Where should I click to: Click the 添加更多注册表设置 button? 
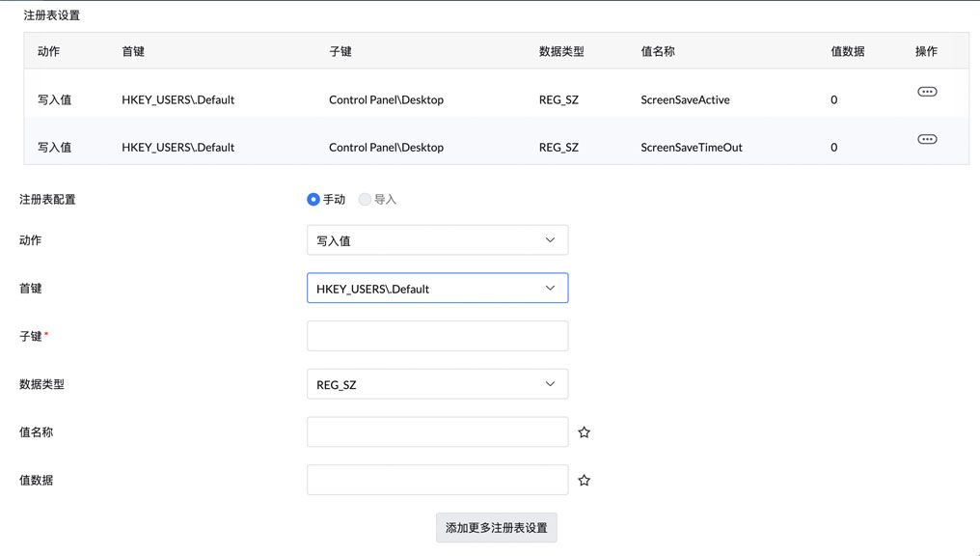pos(496,528)
